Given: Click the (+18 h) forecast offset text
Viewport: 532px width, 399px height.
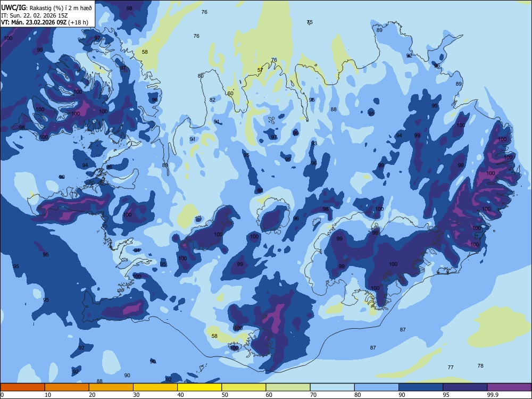Looking at the screenshot, I should 78,22.
